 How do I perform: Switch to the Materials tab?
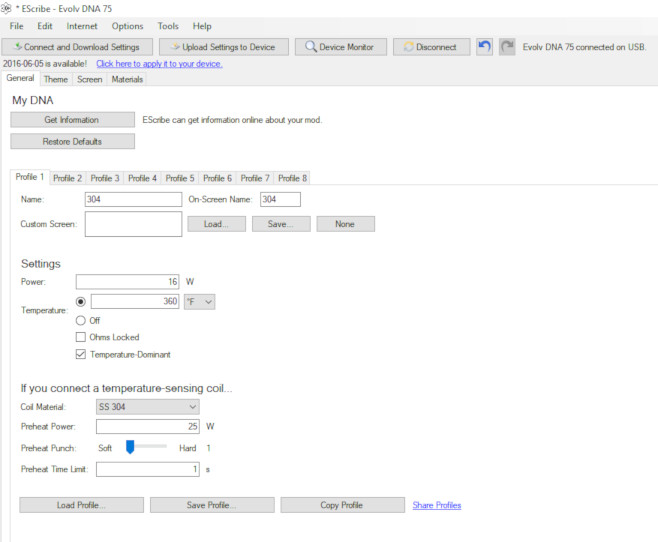(x=126, y=79)
